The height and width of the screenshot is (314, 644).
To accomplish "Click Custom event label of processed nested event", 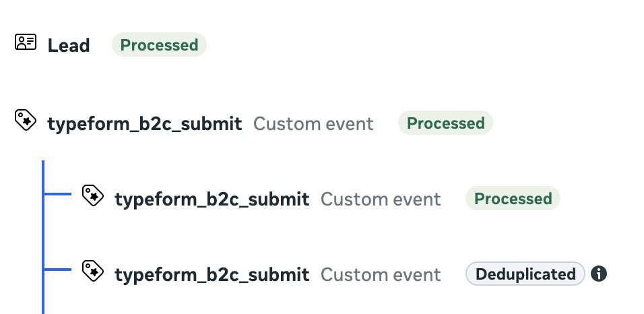I will [x=381, y=199].
